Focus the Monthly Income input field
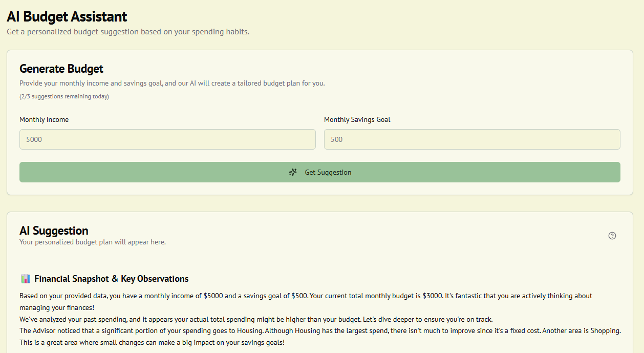This screenshot has width=644, height=353. (x=167, y=139)
